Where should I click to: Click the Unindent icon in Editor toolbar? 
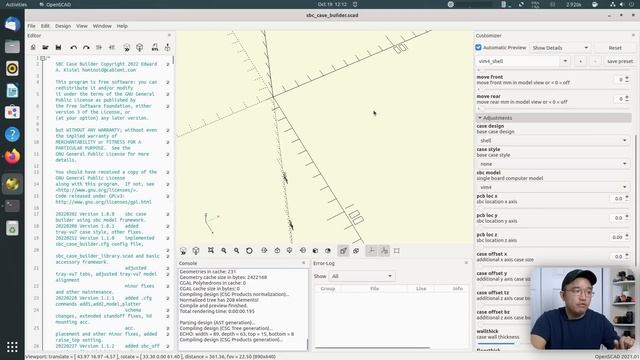[x=99, y=47]
